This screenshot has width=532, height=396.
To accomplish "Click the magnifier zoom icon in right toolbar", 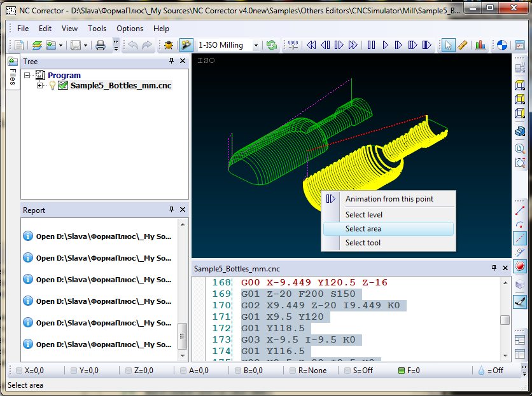I will [x=520, y=148].
